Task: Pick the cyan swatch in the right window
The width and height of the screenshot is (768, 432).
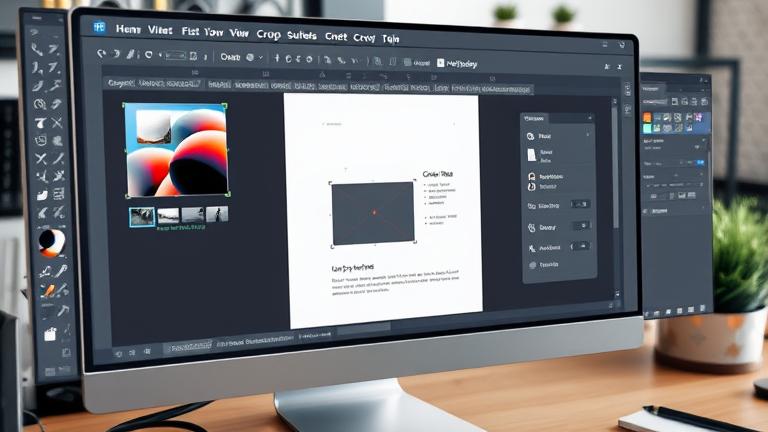Action: (647, 128)
